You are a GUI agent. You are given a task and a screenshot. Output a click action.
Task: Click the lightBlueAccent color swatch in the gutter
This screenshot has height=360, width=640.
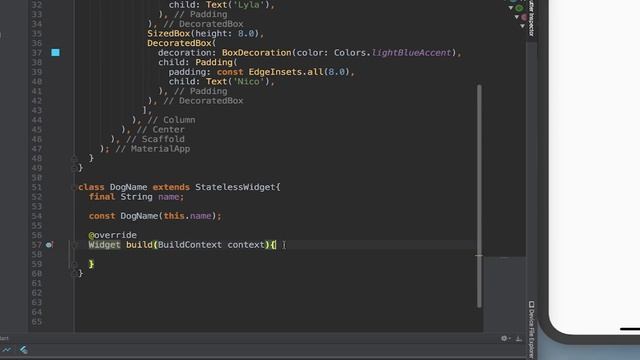click(56, 52)
